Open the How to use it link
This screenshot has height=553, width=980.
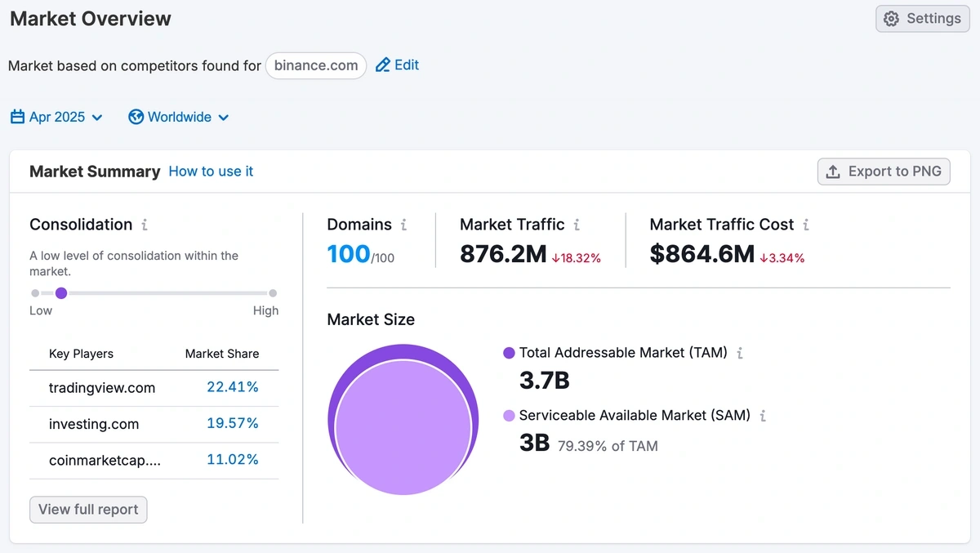click(x=211, y=172)
